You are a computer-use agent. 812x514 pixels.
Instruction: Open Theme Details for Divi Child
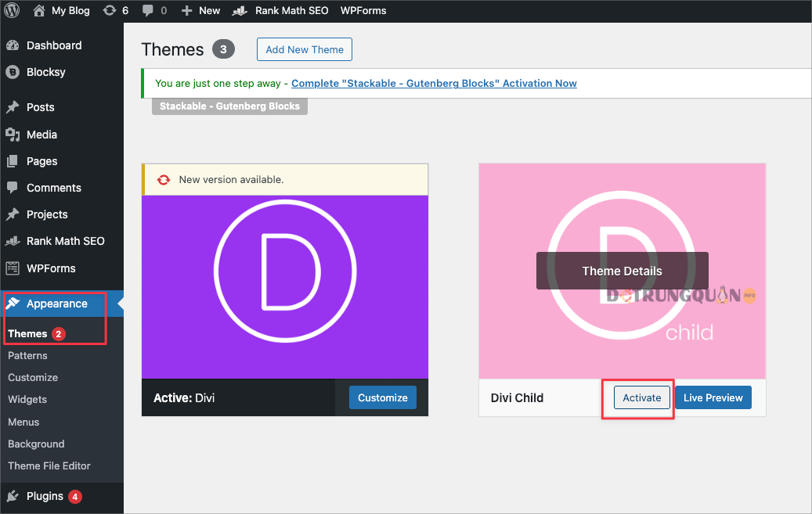click(x=622, y=271)
